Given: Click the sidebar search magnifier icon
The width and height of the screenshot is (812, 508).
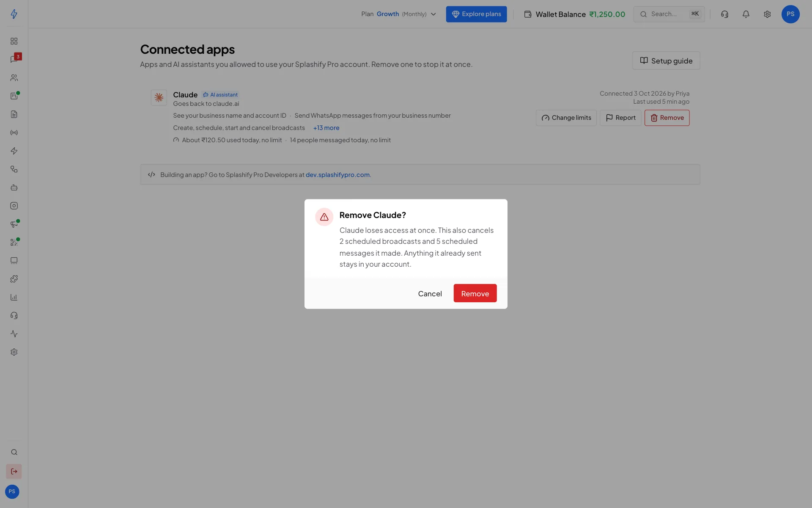Looking at the screenshot, I should [14, 452].
